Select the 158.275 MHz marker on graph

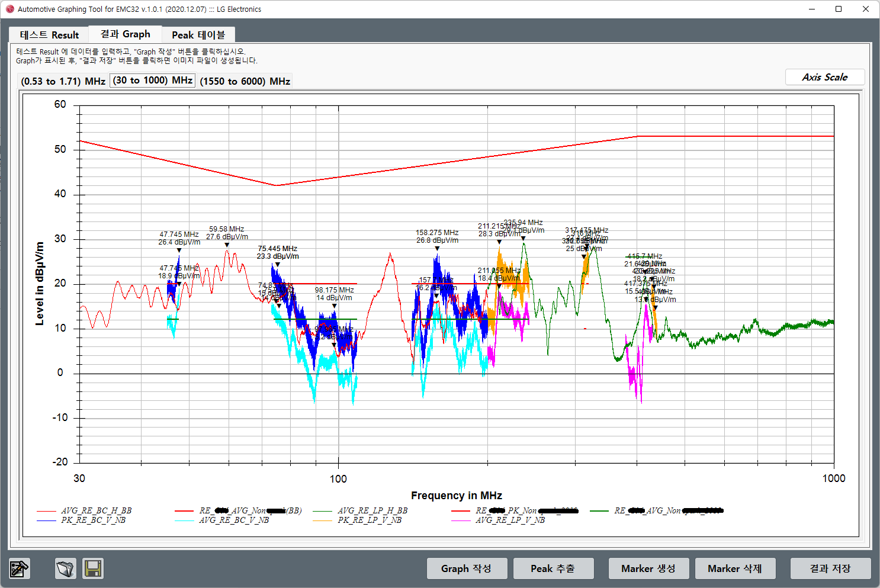pyautogui.click(x=437, y=249)
